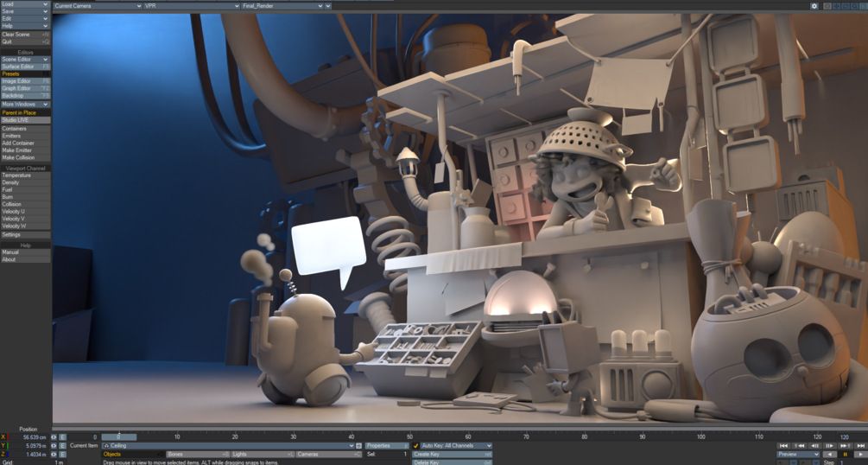Viewport: 868px width, 465px height.
Task: Click the Quit button
Action: [x=25, y=41]
